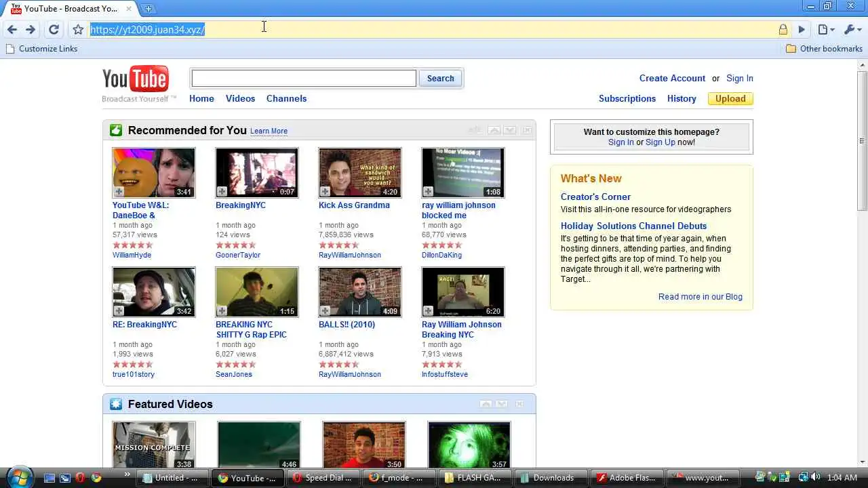Click the YouTube search input box
Screen dimensions: 868x488
coord(304,78)
